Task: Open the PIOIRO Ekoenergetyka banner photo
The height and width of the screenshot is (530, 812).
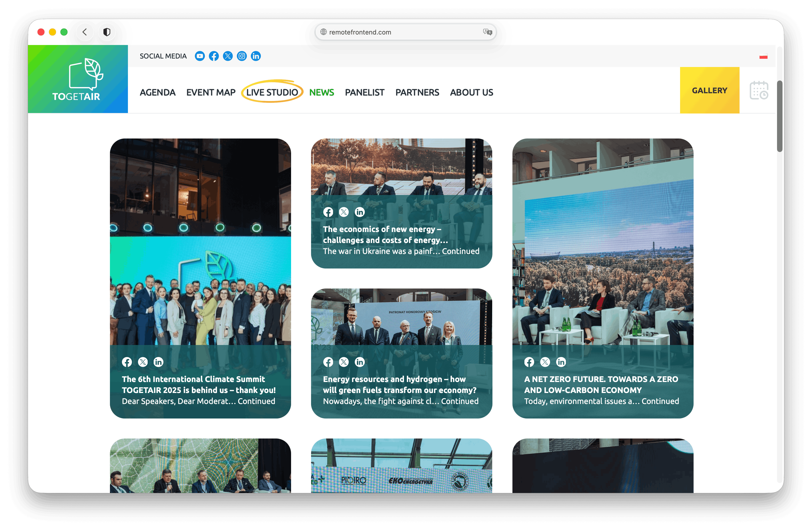Action: point(401,465)
